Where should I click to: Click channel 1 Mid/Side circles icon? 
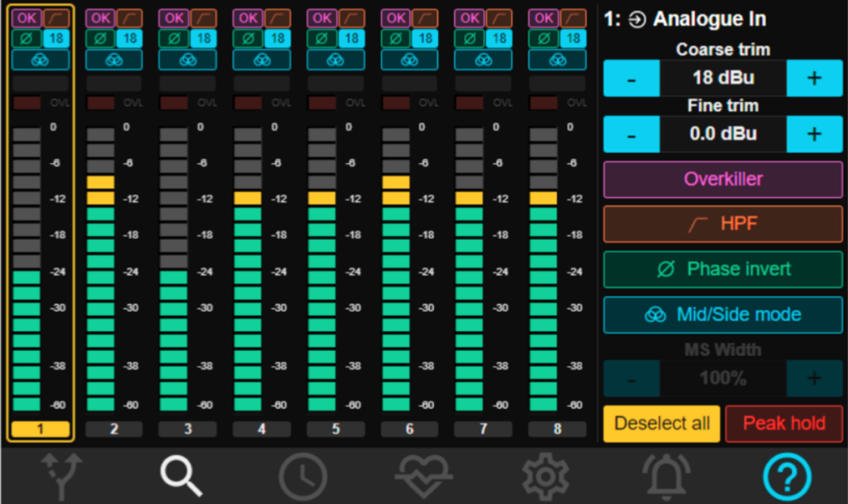click(x=41, y=60)
